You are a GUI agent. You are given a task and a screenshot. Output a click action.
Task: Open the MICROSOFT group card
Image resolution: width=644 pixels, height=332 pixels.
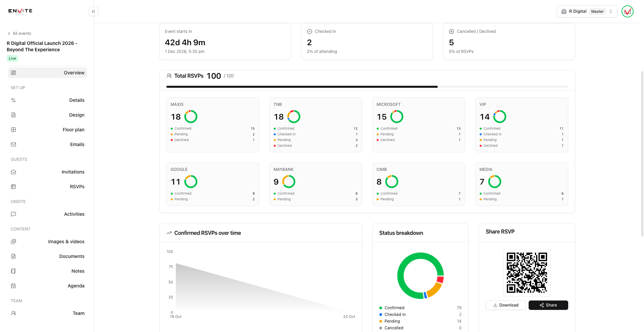coord(419,125)
